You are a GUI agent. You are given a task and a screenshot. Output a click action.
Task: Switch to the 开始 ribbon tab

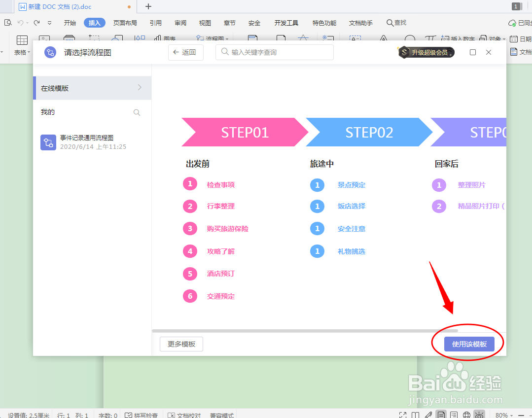(70, 23)
